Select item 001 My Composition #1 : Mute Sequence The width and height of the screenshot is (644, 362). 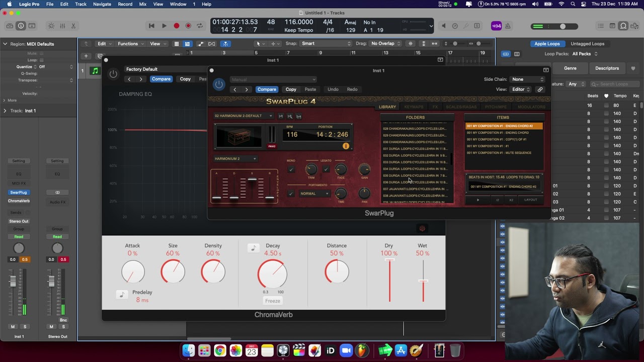[x=499, y=153]
